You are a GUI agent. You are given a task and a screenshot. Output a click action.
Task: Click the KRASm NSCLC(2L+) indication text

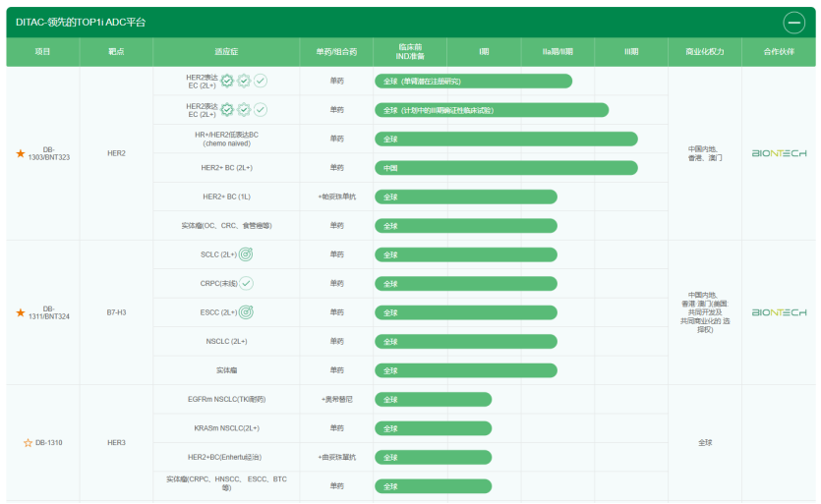[226, 428]
